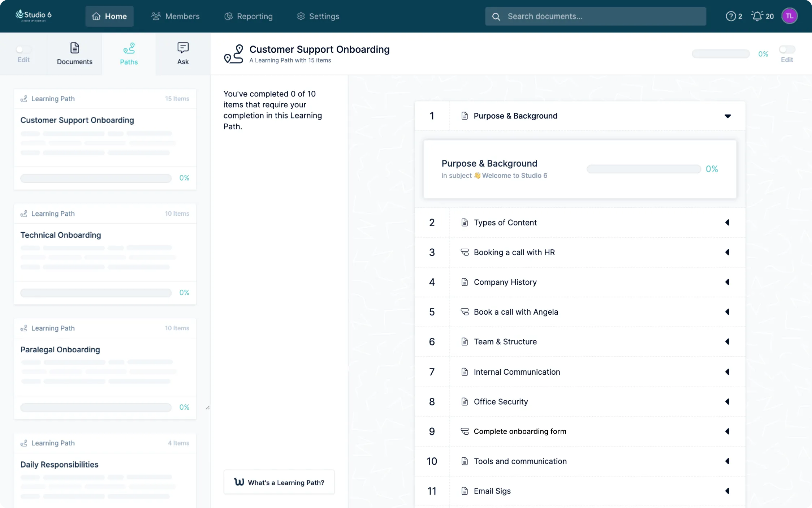Toggle the Edit switch beside the path progress

click(787, 49)
